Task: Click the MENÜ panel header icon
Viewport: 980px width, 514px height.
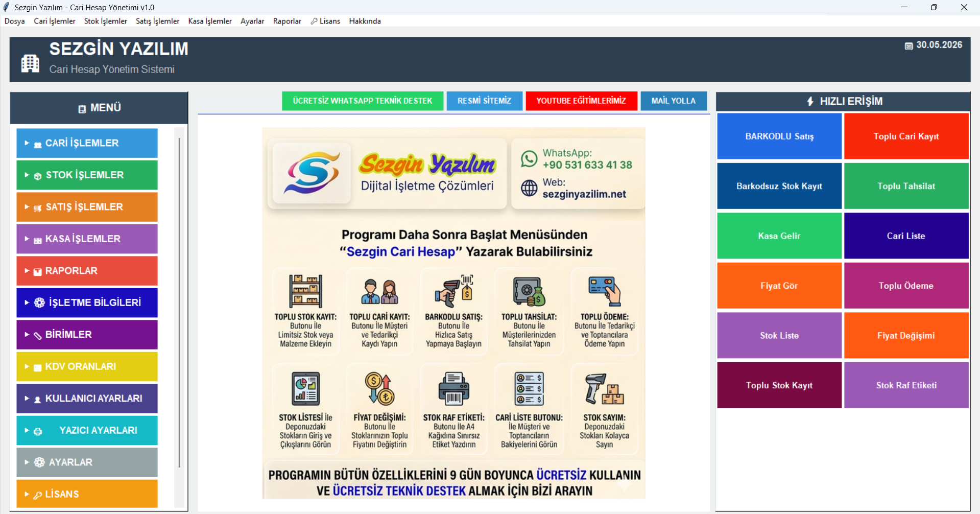Action: (82, 109)
